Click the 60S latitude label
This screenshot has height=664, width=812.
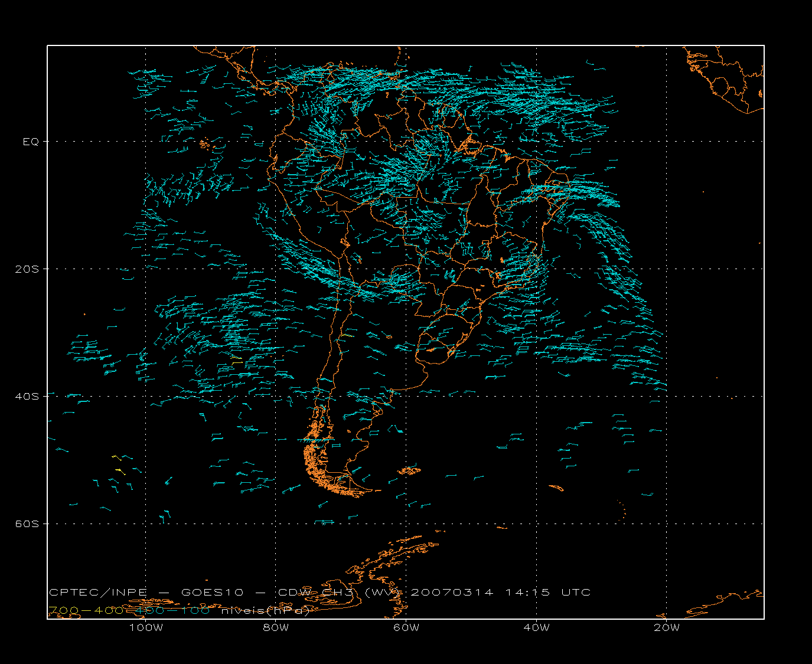(27, 524)
